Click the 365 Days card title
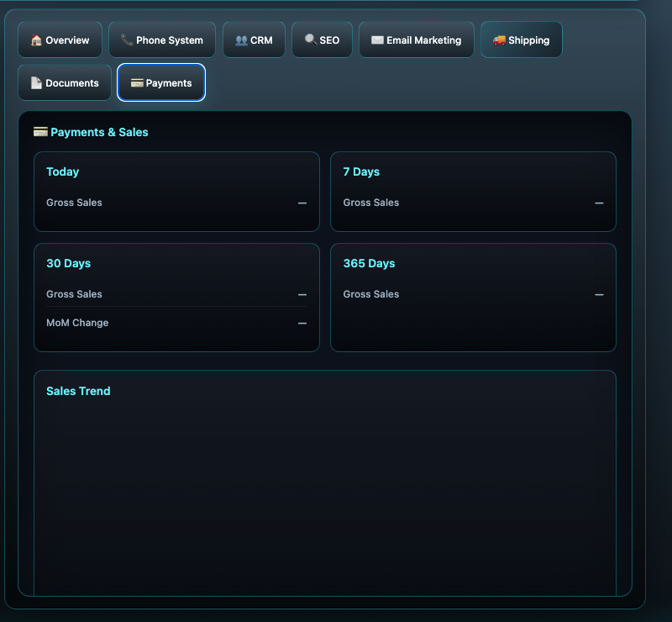The image size is (672, 622). click(x=369, y=263)
